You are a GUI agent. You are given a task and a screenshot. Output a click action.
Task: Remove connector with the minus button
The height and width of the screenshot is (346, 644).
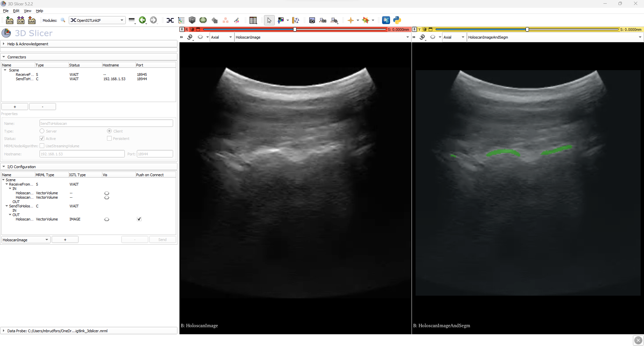[x=43, y=107]
